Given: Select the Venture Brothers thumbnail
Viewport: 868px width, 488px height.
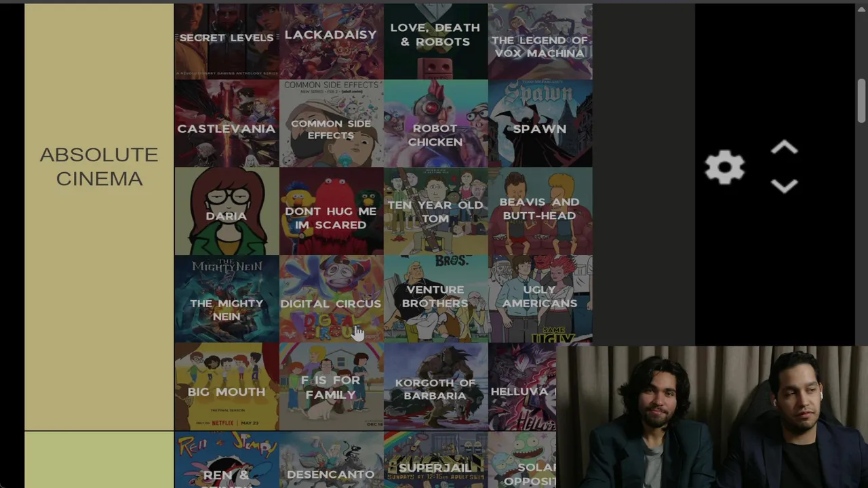Looking at the screenshot, I should pyautogui.click(x=435, y=298).
